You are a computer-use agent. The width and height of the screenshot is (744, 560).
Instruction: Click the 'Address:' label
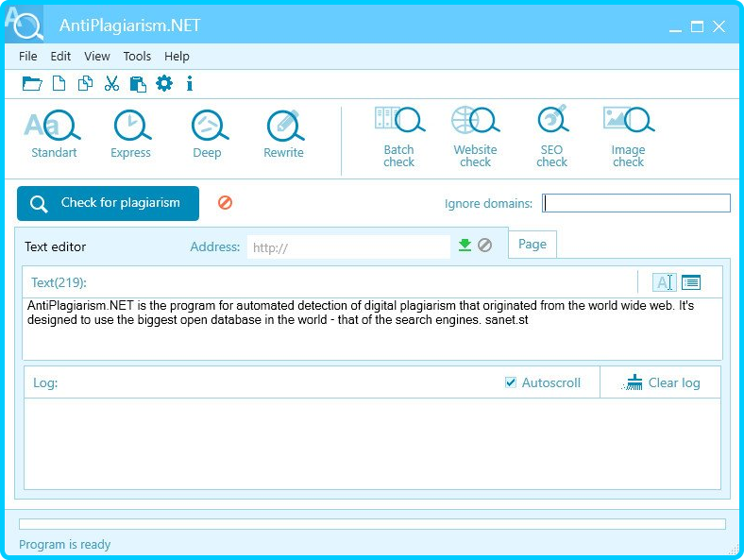[x=215, y=246]
